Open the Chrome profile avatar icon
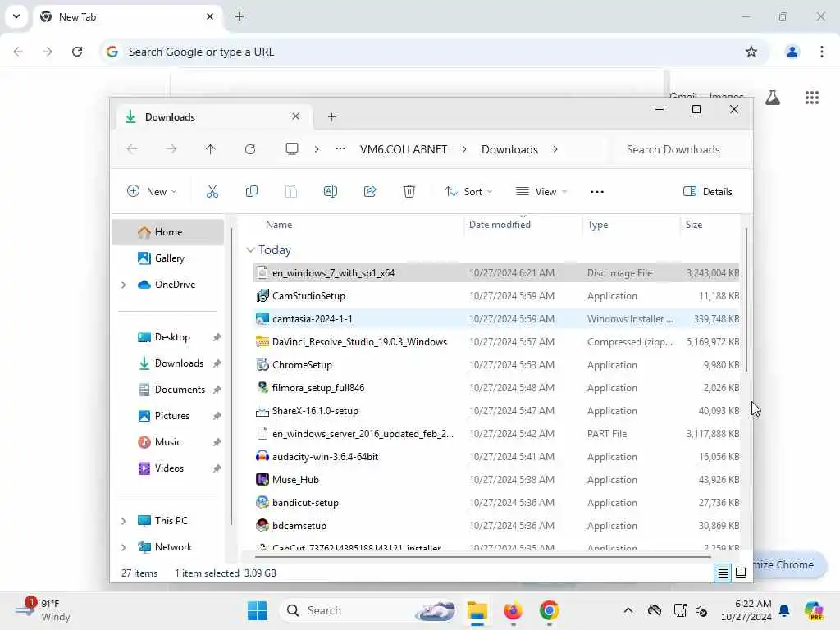Screen dimensions: 840x630 (792, 52)
